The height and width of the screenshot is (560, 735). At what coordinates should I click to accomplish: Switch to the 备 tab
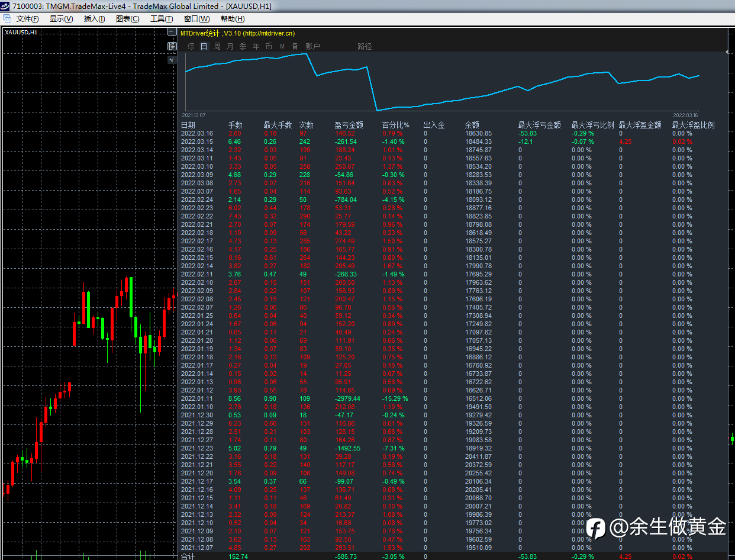tap(295, 46)
